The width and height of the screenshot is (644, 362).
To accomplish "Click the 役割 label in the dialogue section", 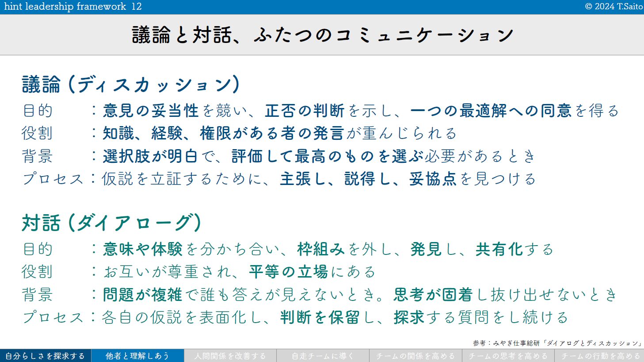I will [x=38, y=272].
